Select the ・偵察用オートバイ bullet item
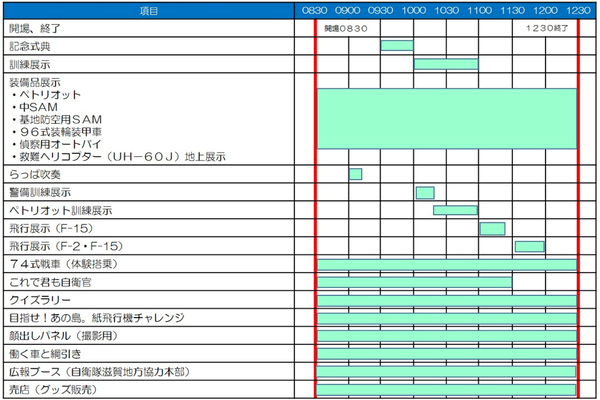The image size is (600, 400). point(56,144)
